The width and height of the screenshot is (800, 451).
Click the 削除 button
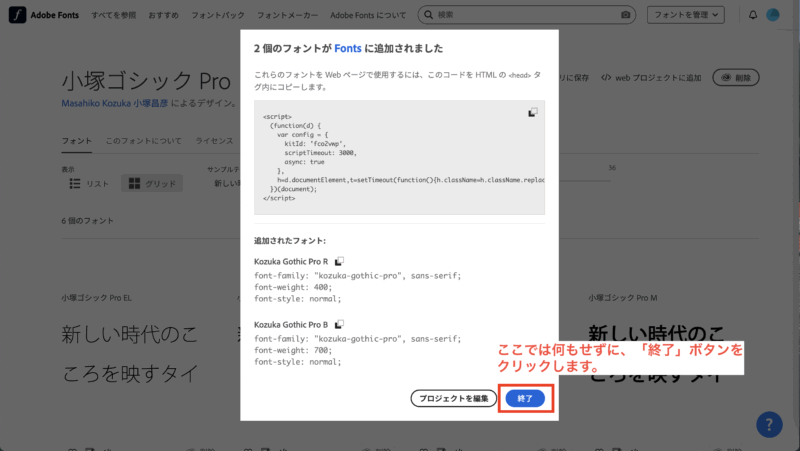[736, 78]
